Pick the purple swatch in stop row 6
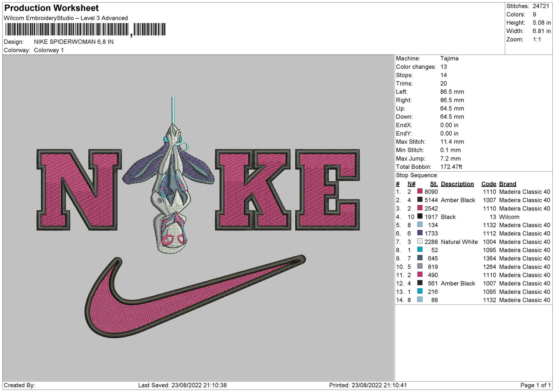 pyautogui.click(x=420, y=233)
